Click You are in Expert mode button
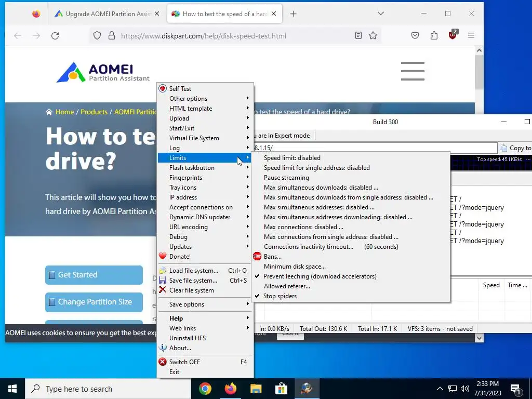The image size is (532, 399). pos(284,136)
